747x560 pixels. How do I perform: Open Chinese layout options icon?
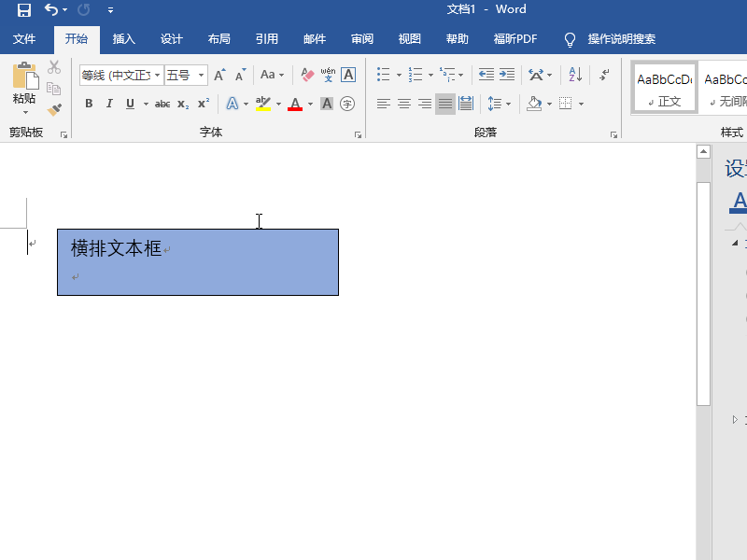pyautogui.click(x=536, y=75)
